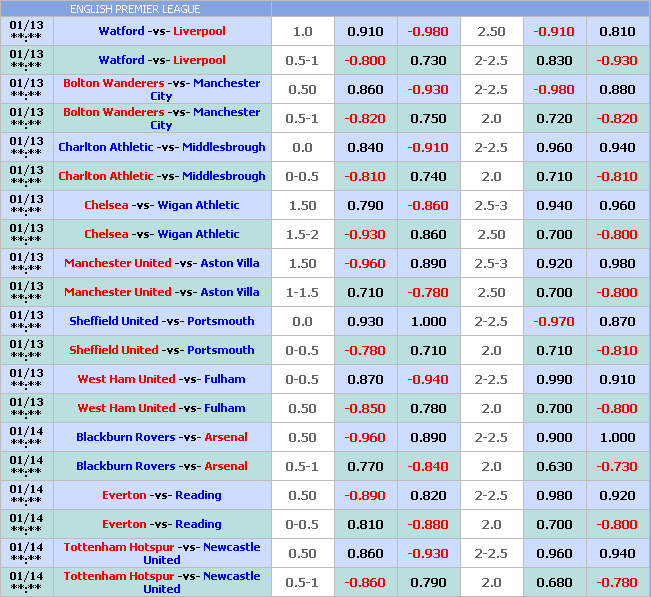
Task: Open Tottenham vs Newcastle match with 0.5-1 handicap
Action: [x=162, y=582]
